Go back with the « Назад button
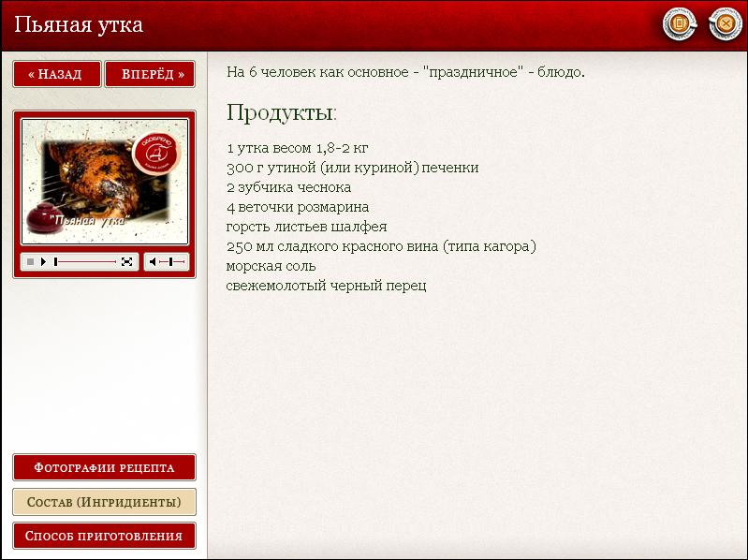This screenshot has width=748, height=560. pyautogui.click(x=56, y=74)
